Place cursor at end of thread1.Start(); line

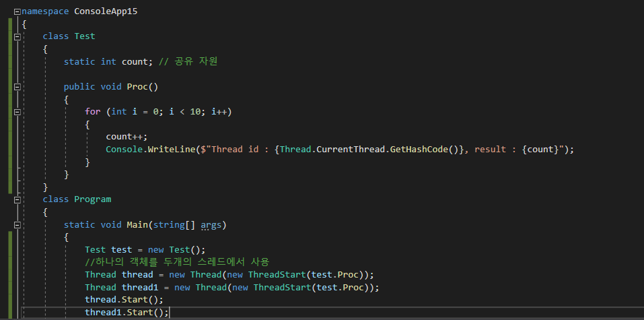pos(169,312)
